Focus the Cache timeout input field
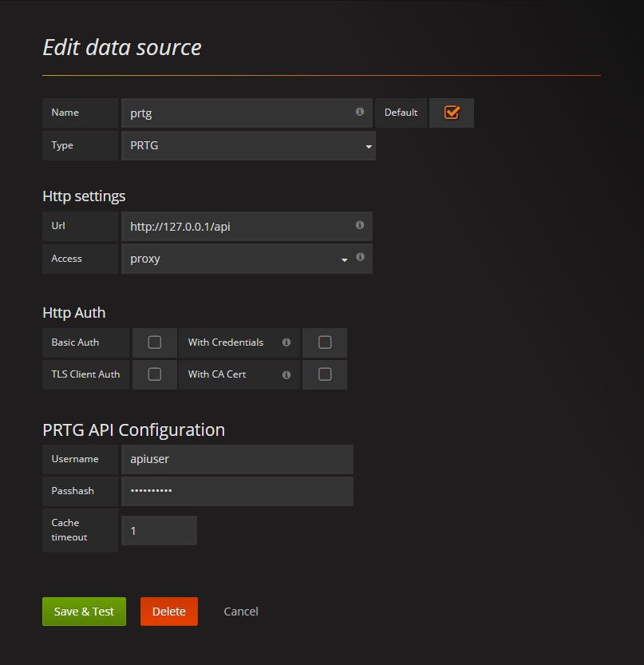644x665 pixels. pos(159,531)
